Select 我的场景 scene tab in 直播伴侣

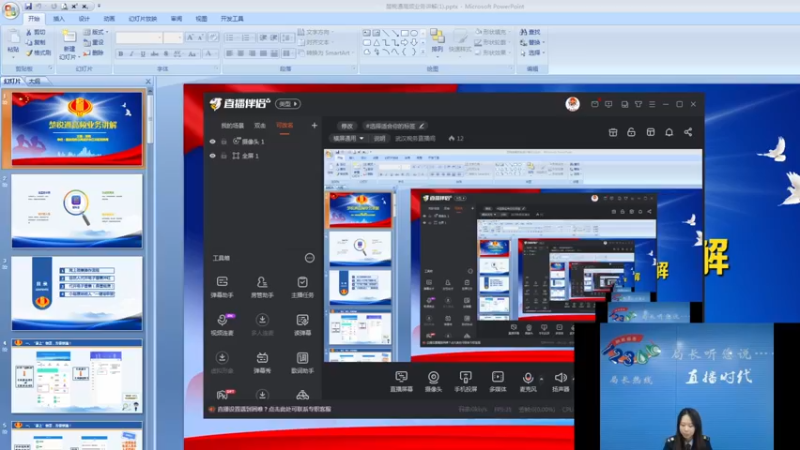232,126
